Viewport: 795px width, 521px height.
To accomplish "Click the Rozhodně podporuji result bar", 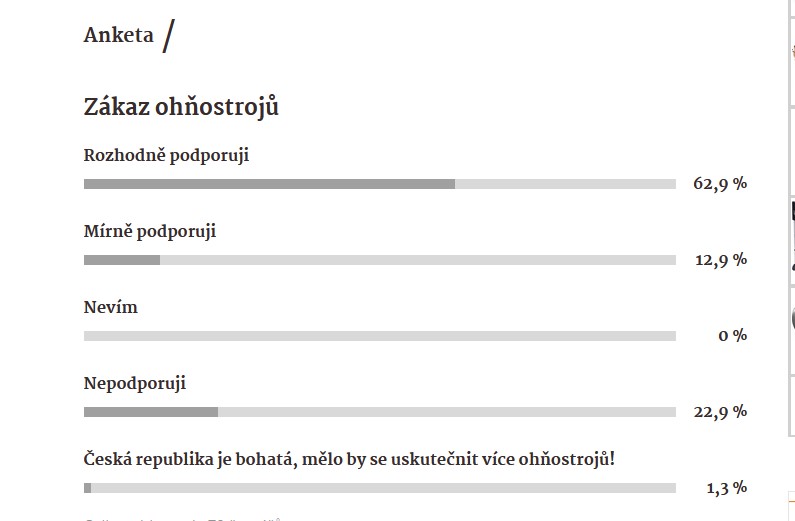I will (x=380, y=184).
